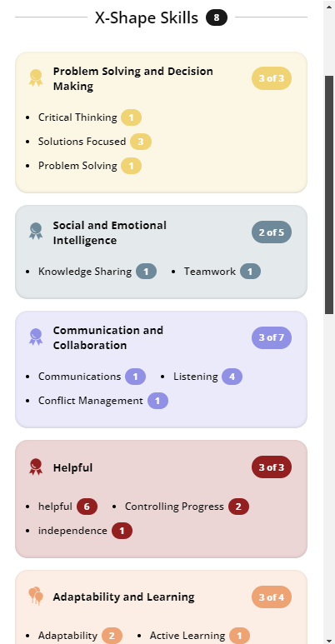Screen dimensions: 335x644
Task: Click the orange 3 of 4 badge
Action: point(272,597)
